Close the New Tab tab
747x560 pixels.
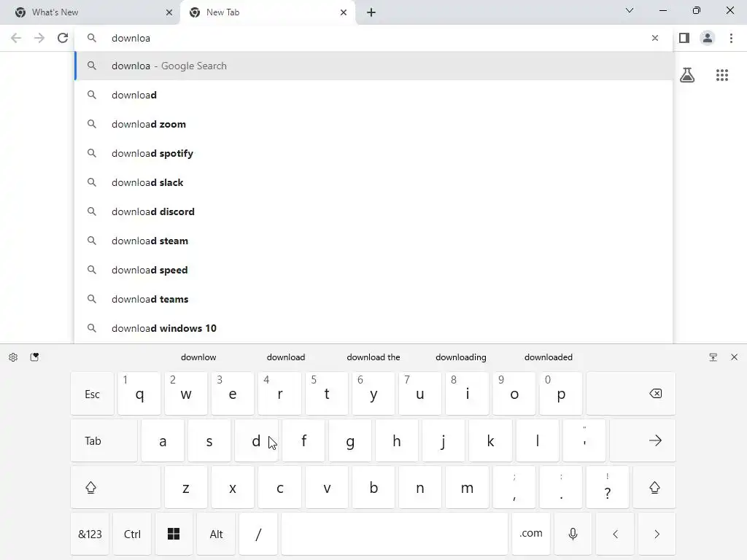[344, 12]
